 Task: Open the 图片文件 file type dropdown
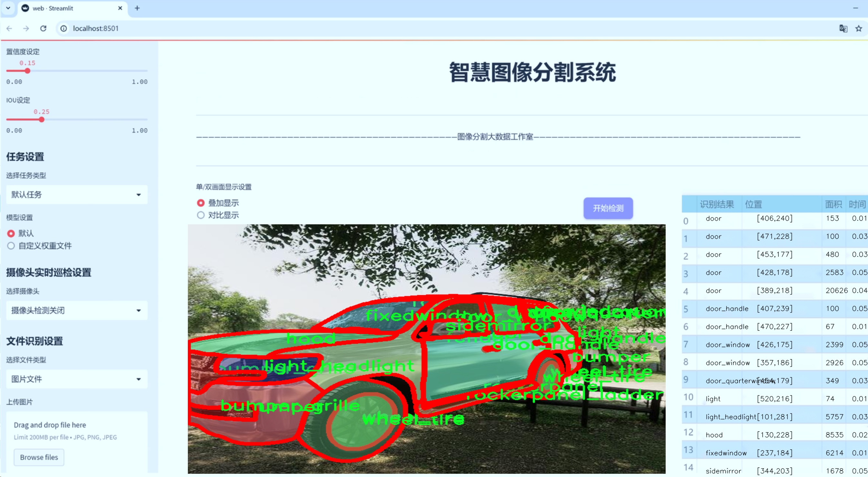tap(77, 379)
